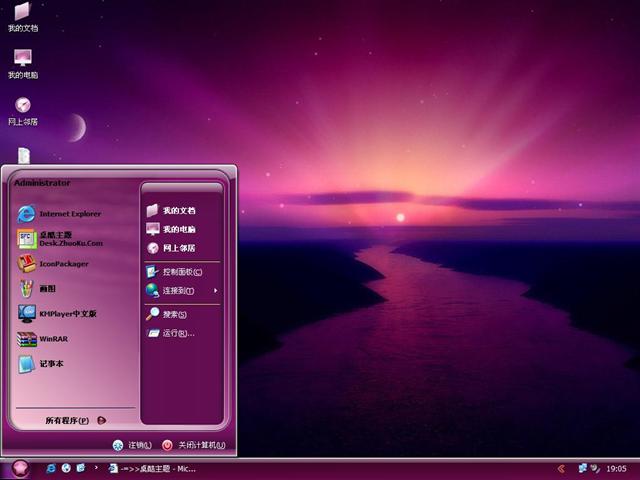The image size is (640, 480).
Task: Open 控制面板(C) from the Start menu
Action: [x=176, y=272]
